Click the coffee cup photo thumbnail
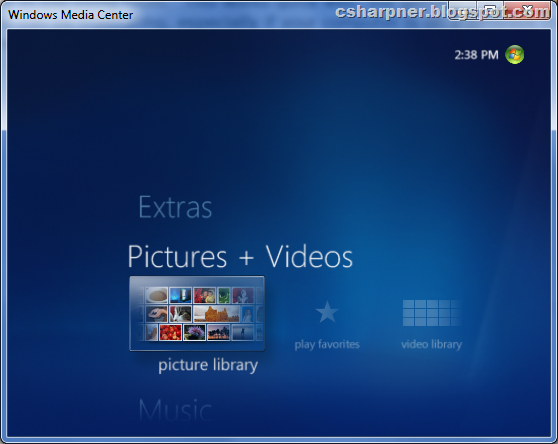558x444 pixels. 156,295
